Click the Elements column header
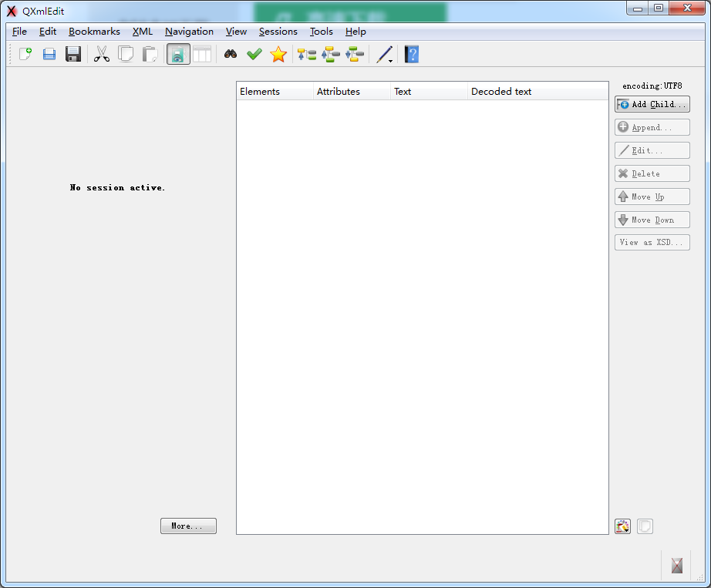The height and width of the screenshot is (588, 711). (x=275, y=92)
